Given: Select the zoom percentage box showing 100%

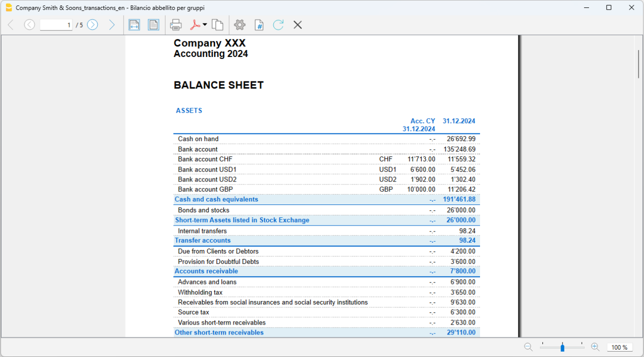Looking at the screenshot, I should pos(619,347).
